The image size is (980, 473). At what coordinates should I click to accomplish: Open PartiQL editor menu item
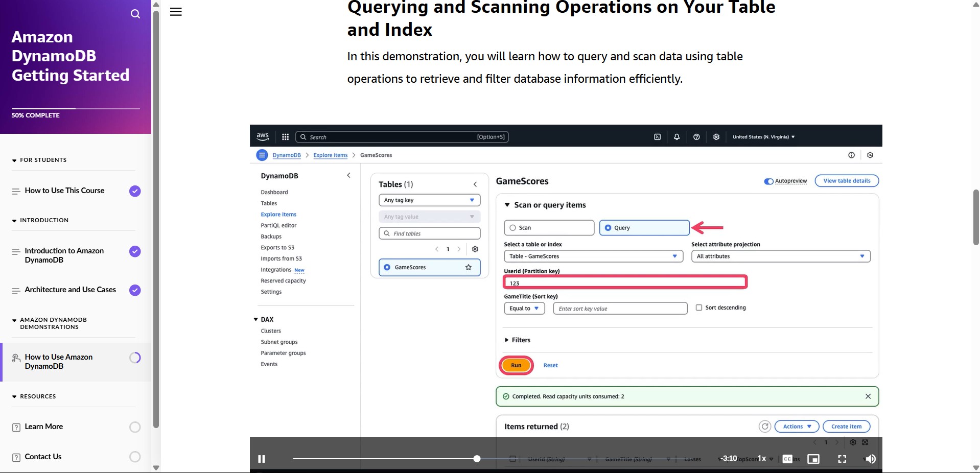tap(278, 225)
